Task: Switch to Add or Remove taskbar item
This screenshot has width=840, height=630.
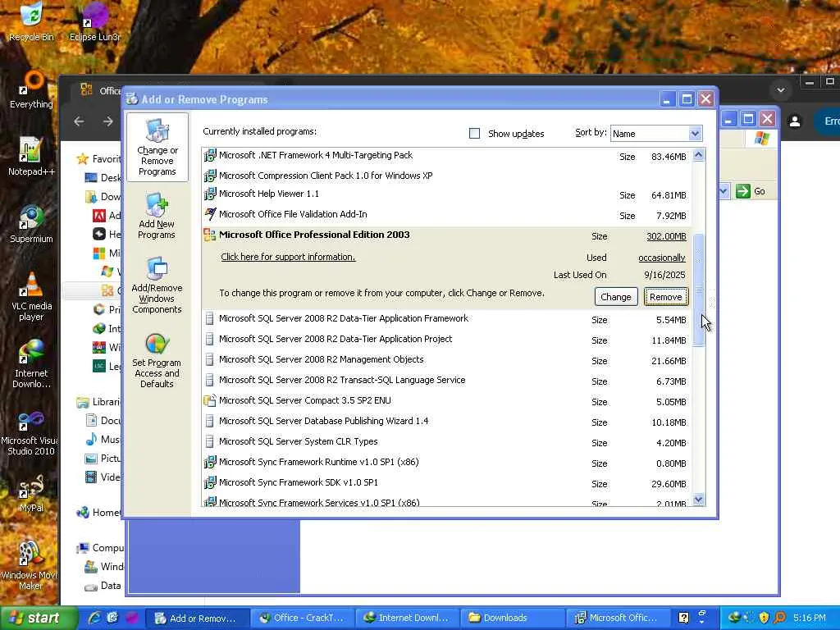Action: (197, 618)
